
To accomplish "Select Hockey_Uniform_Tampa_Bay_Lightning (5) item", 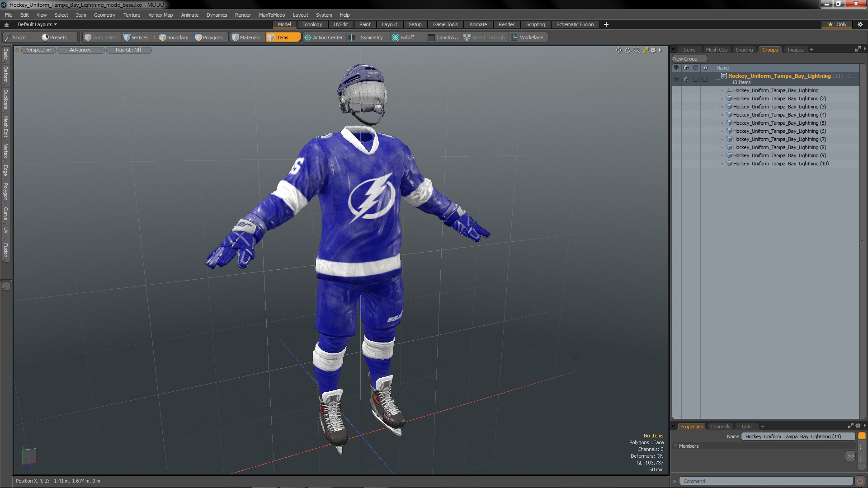I will [779, 123].
